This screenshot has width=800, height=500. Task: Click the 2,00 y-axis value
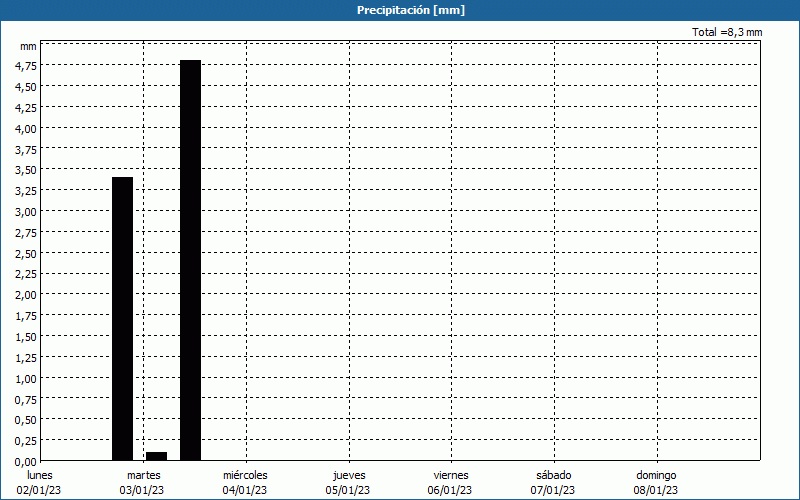[26, 295]
